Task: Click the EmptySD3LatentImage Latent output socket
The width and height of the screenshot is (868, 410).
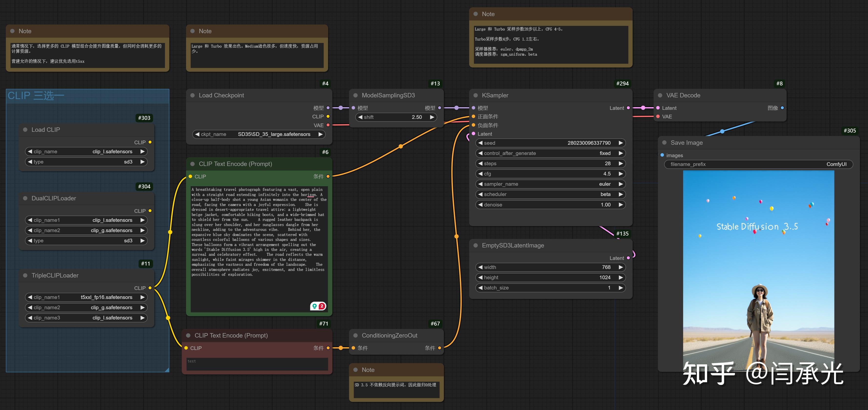Action: coord(628,258)
